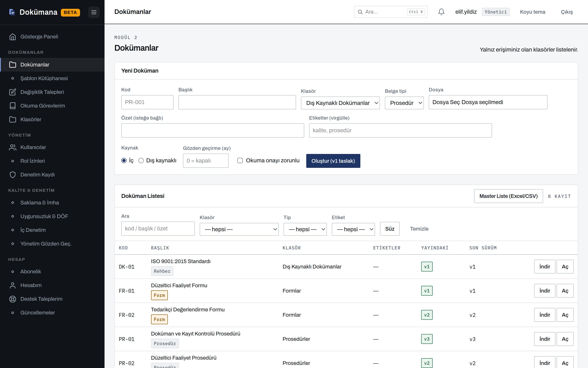Click the Dokümana logo icon
This screenshot has height=368, width=588.
[12, 12]
